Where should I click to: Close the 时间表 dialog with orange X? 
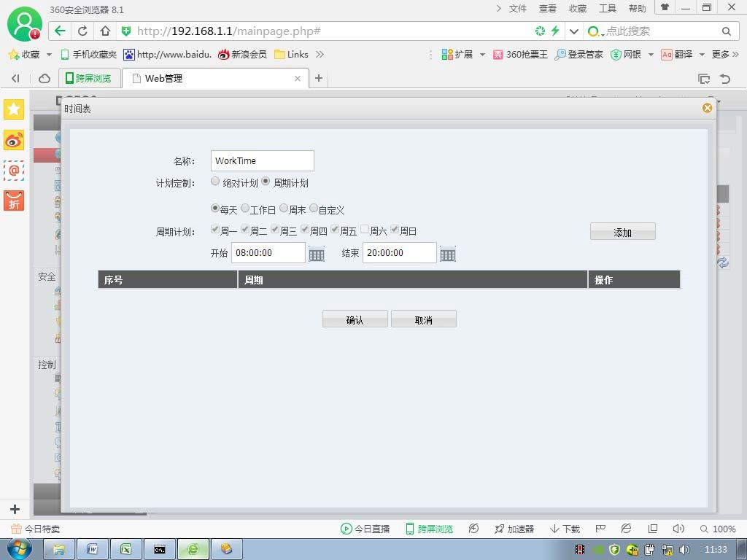[707, 108]
